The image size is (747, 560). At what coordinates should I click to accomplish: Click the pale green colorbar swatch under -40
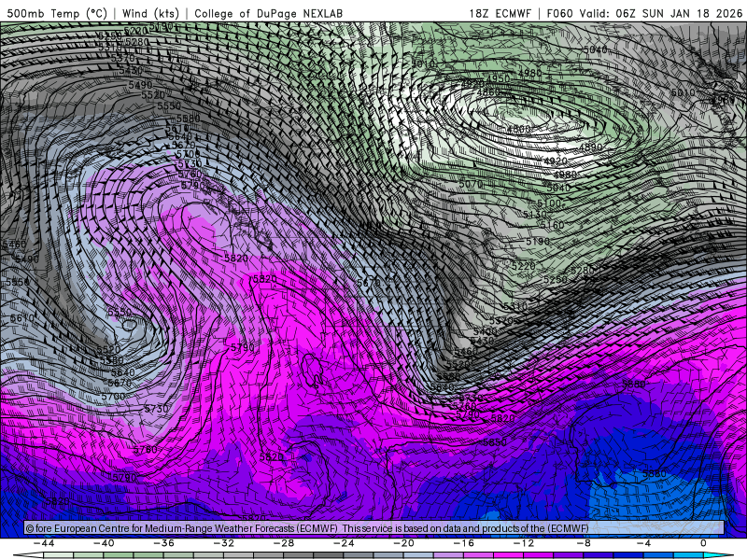click(x=89, y=555)
